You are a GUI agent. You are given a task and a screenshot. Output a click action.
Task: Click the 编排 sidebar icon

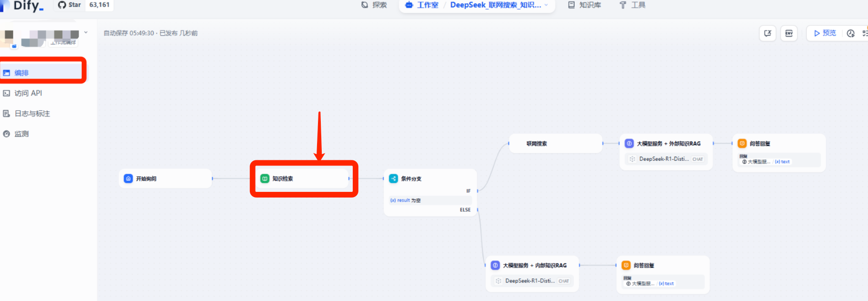click(x=7, y=73)
